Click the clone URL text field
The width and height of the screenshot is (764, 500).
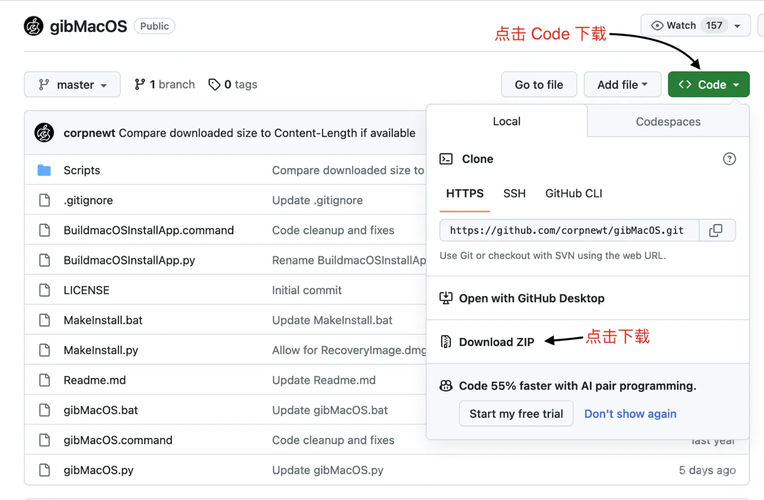pyautogui.click(x=570, y=230)
